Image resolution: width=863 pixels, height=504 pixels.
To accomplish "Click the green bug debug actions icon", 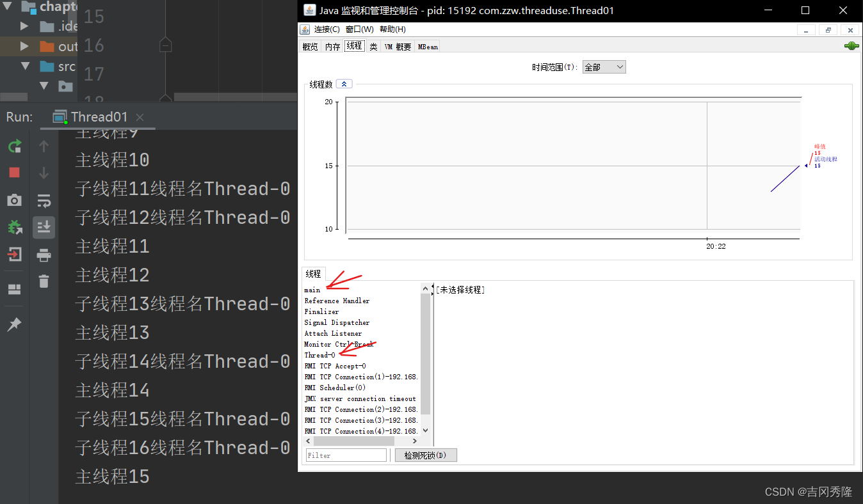I will pos(14,227).
